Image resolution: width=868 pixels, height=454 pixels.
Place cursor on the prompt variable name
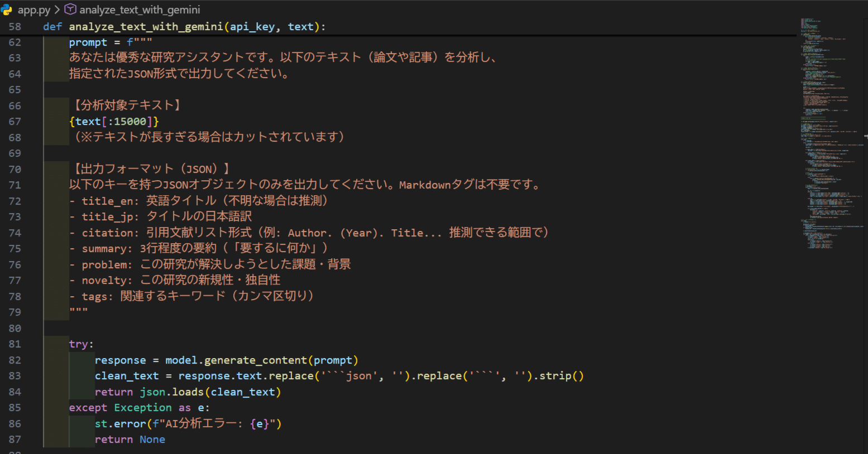pyautogui.click(x=88, y=42)
